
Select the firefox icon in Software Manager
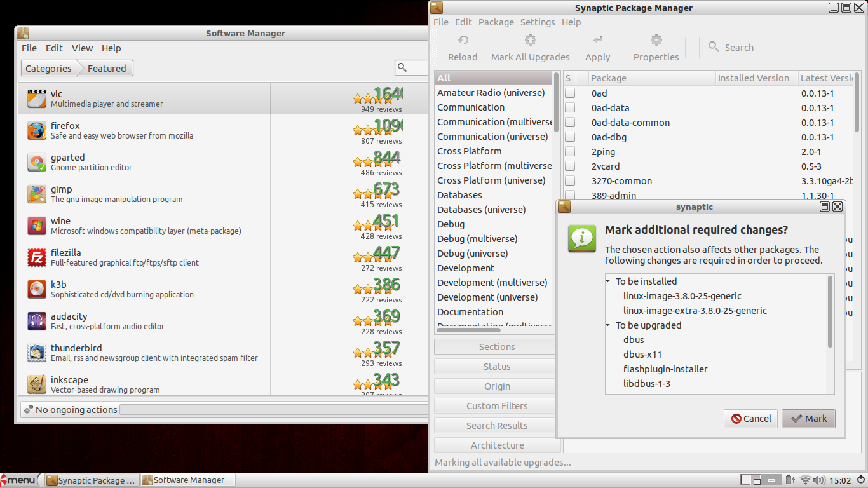point(37,130)
